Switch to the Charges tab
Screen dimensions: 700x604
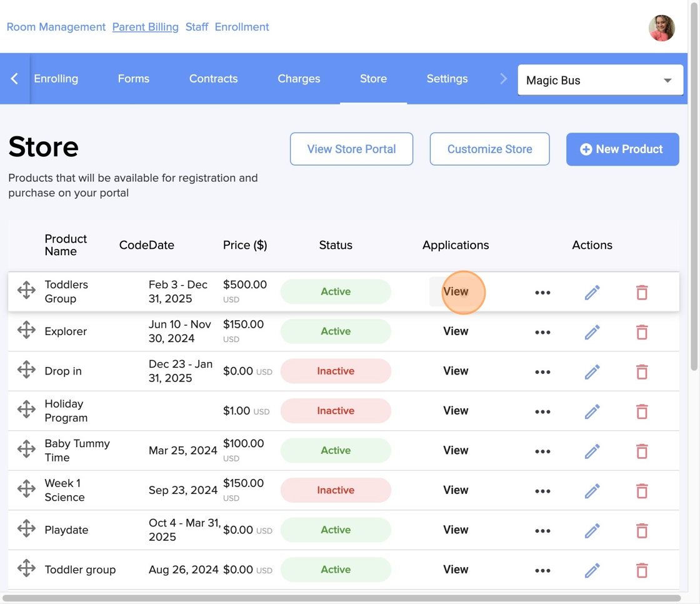coord(299,79)
